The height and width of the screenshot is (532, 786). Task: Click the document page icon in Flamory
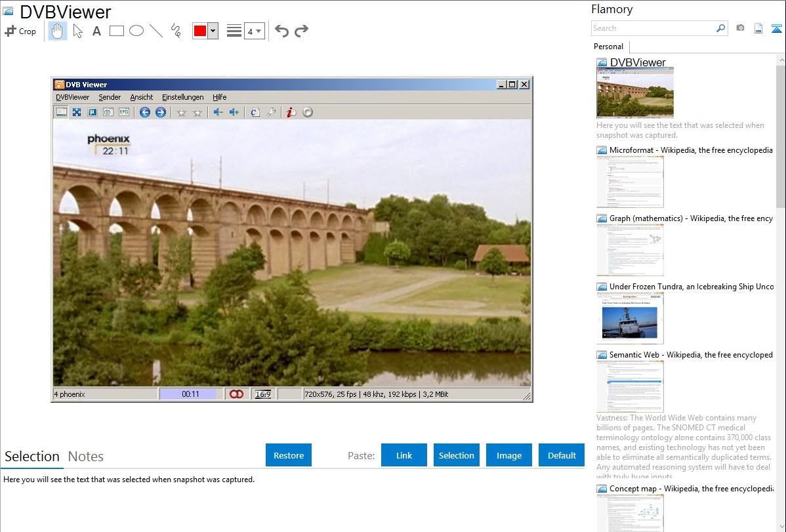pos(758,29)
